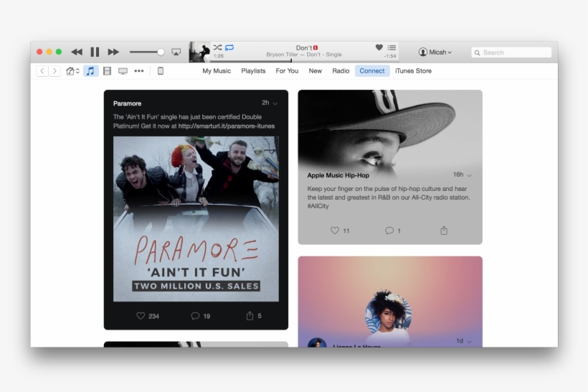Open Apple Music Hip-Hop profile link
588x392 pixels.
click(338, 175)
